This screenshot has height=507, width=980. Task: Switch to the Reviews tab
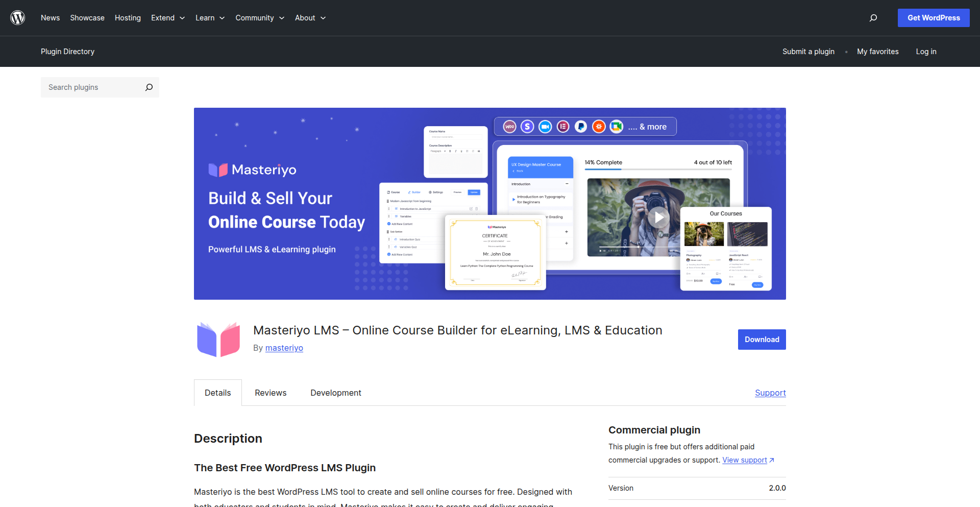click(271, 393)
